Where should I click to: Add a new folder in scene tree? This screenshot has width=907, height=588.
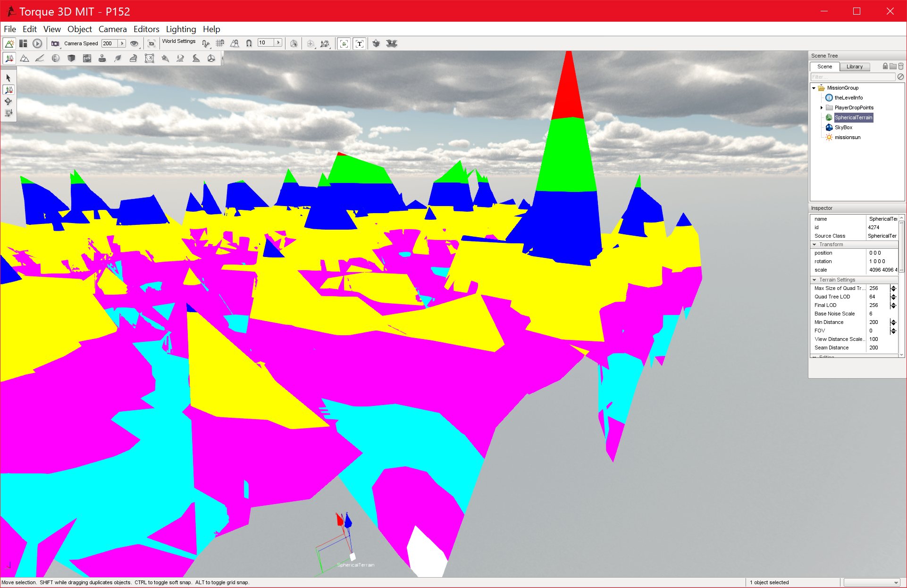coord(893,66)
